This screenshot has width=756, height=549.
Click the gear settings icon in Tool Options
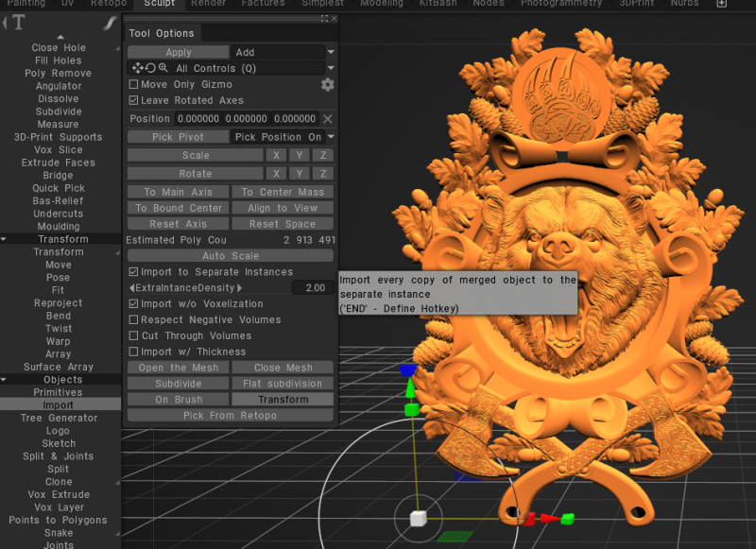tap(328, 85)
